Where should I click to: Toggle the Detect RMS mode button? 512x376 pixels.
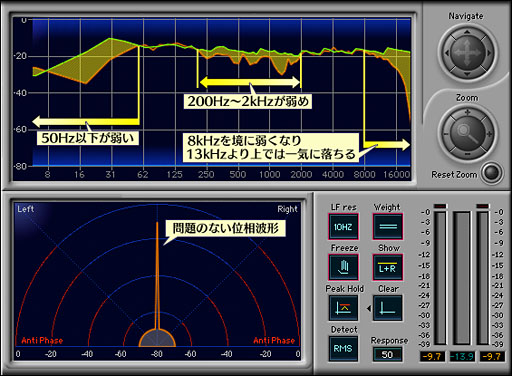tap(343, 349)
